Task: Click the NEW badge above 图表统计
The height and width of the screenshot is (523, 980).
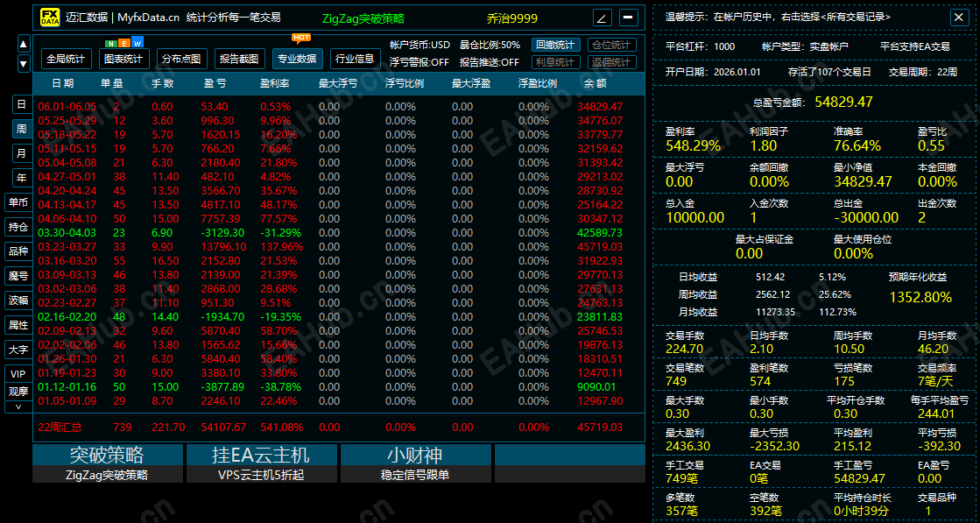Action: pyautogui.click(x=125, y=43)
